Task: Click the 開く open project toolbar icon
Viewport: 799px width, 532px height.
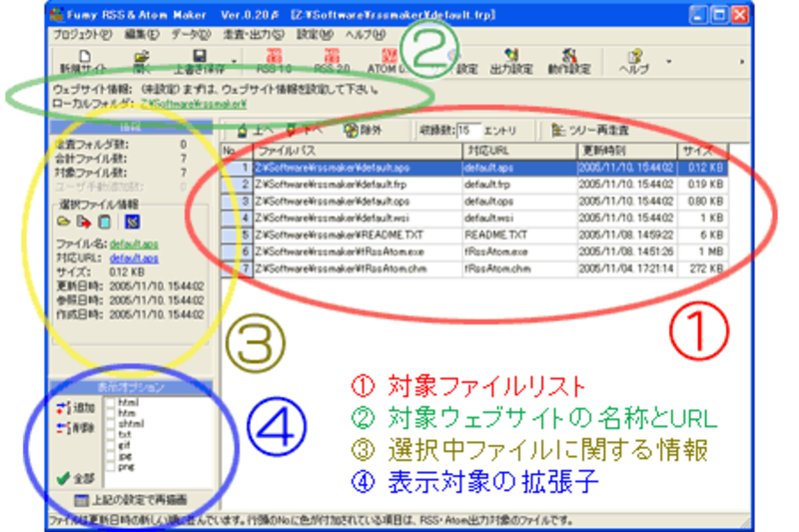Action: [x=141, y=62]
